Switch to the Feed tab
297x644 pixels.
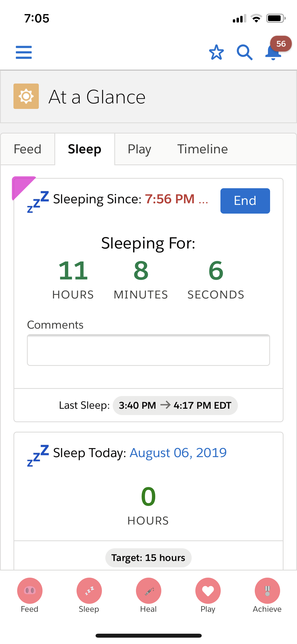(27, 149)
